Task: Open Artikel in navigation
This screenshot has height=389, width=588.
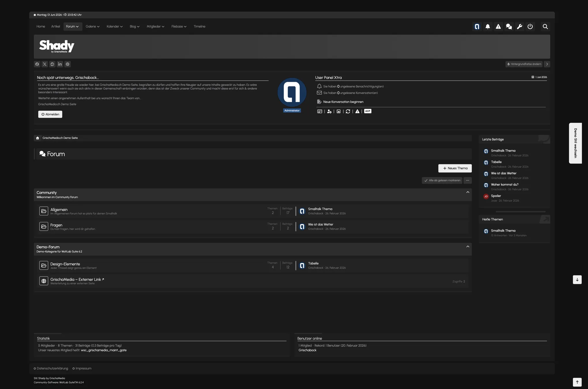Action: 56,27
